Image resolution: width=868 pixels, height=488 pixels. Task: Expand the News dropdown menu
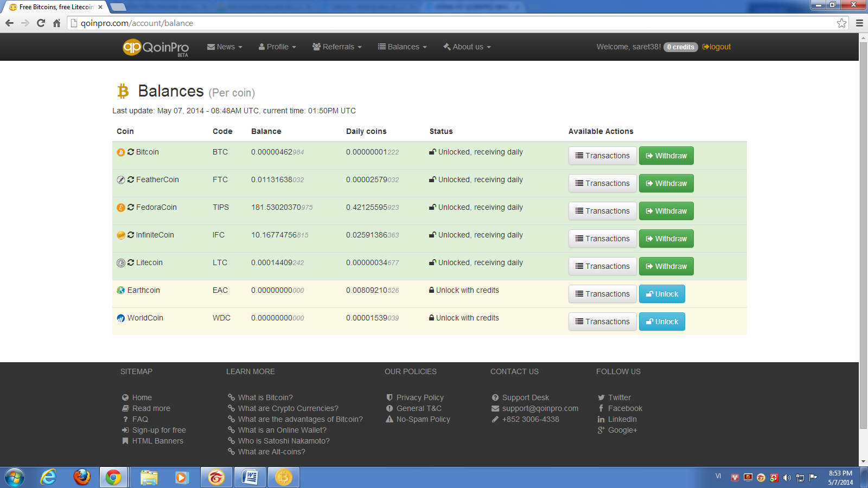[225, 47]
